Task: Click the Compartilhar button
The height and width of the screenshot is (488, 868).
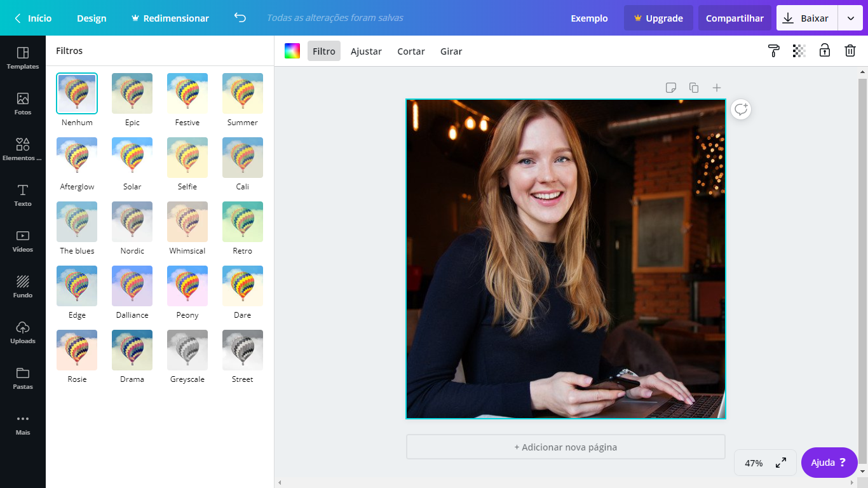Action: tap(735, 18)
